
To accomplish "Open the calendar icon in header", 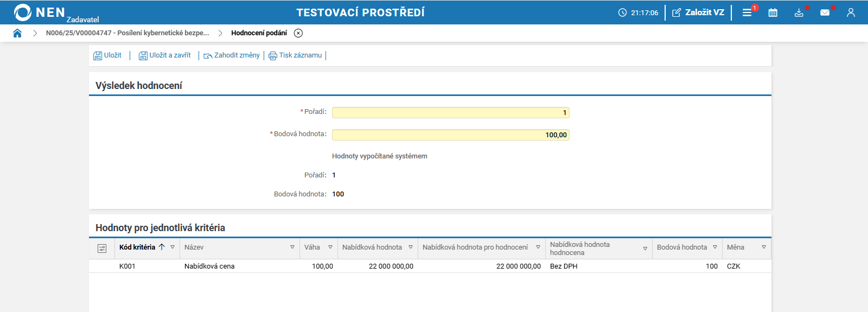I will 773,12.
